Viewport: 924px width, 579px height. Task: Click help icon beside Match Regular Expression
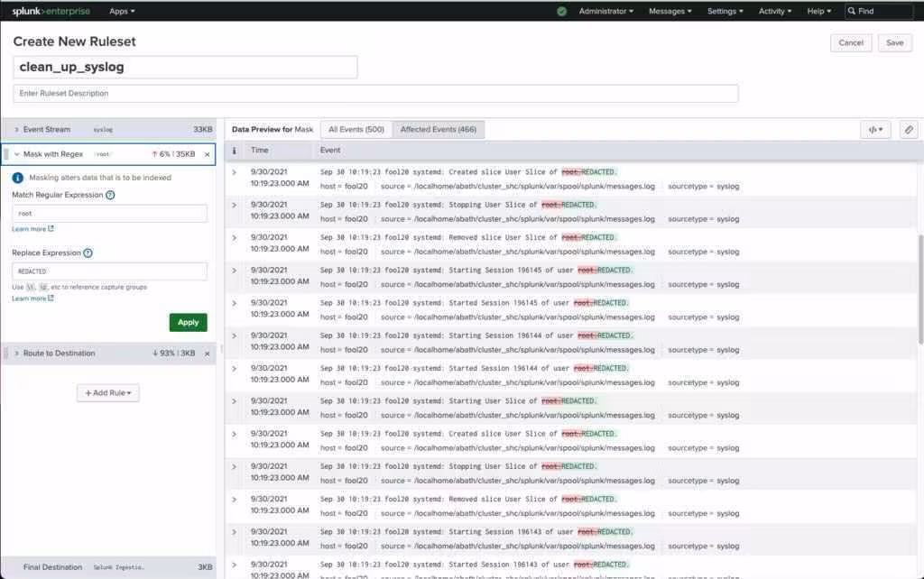110,195
